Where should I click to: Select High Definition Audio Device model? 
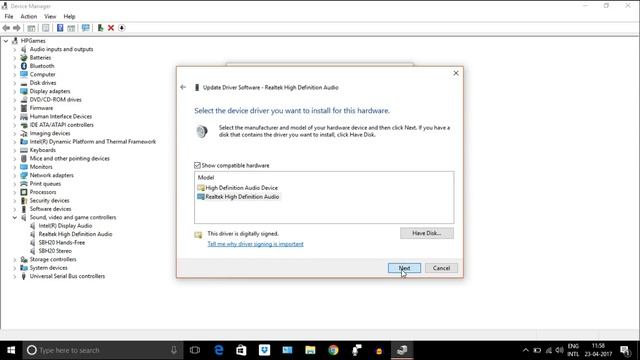241,188
